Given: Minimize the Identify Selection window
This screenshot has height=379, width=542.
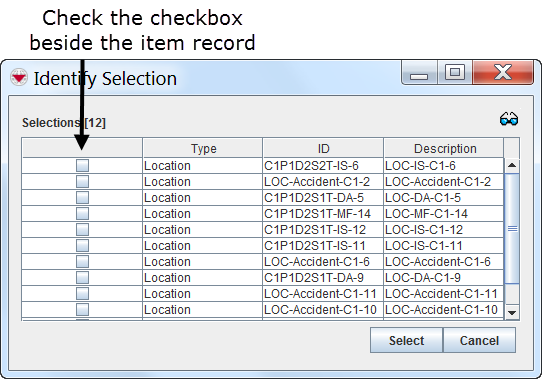Looking at the screenshot, I should coord(419,73).
